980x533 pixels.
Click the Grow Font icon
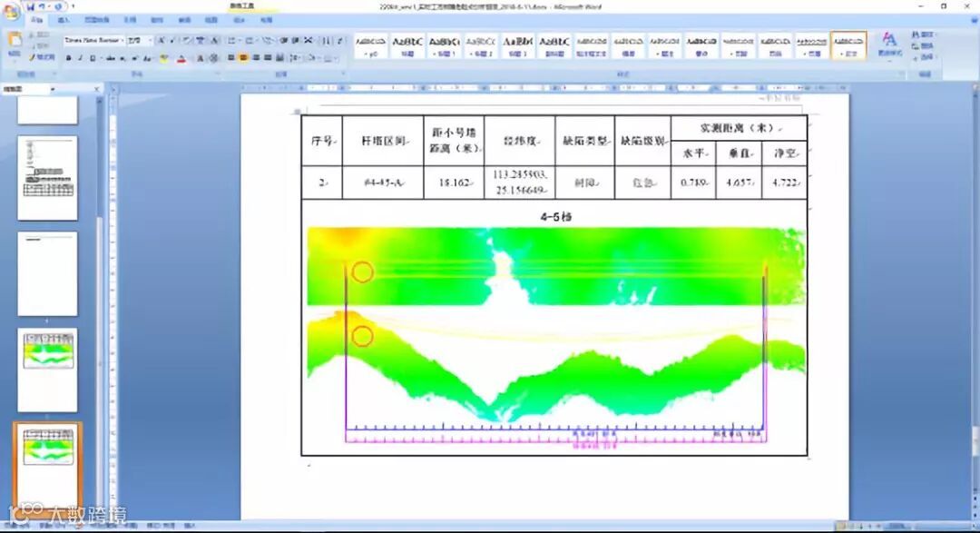tap(162, 40)
